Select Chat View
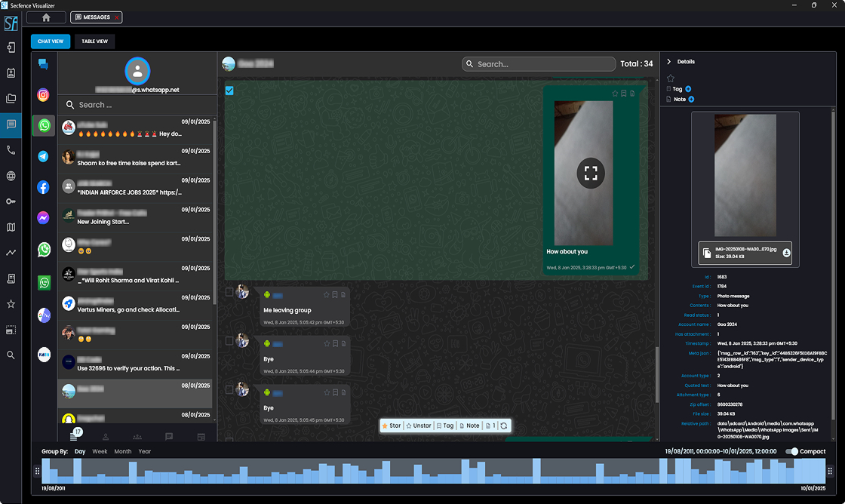The width and height of the screenshot is (845, 504). point(50,41)
